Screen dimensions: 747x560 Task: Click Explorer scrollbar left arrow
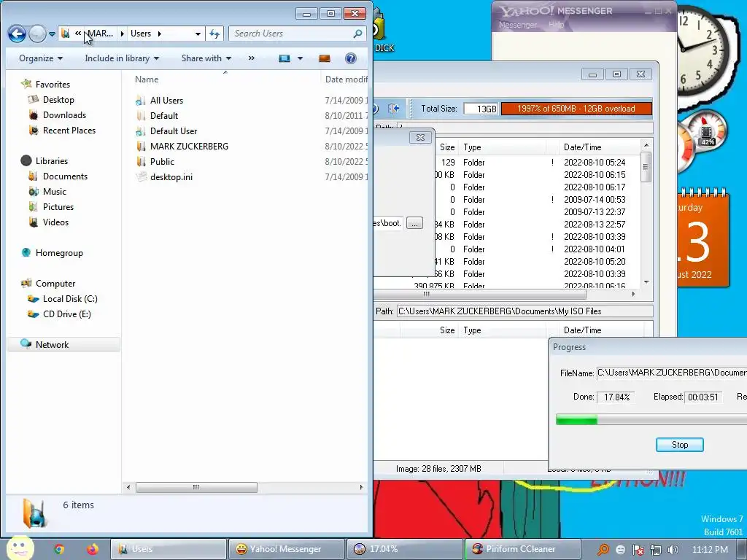pos(128,487)
